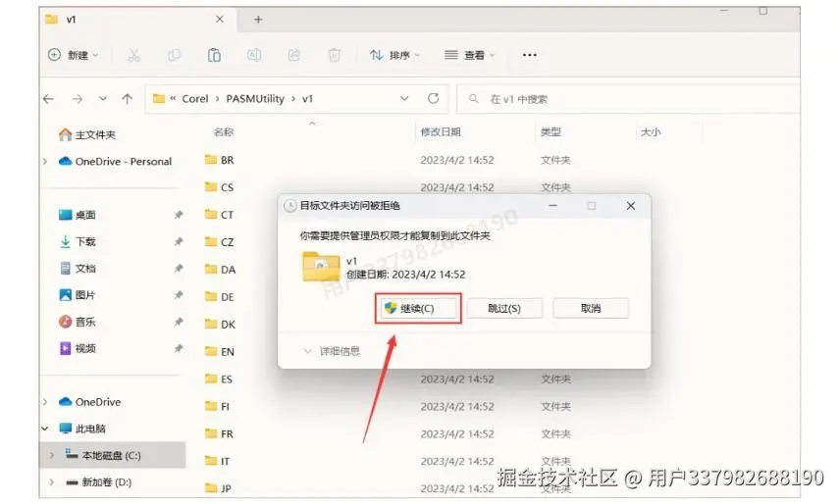Click 继续(C) button in dialog
The image size is (839, 504).
coord(418,309)
